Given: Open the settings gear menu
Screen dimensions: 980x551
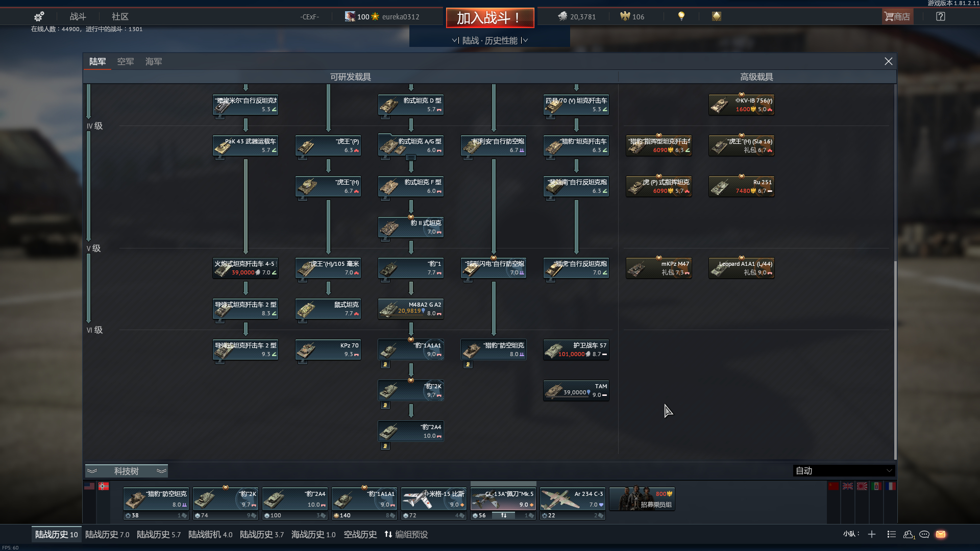Looking at the screenshot, I should coord(39,16).
